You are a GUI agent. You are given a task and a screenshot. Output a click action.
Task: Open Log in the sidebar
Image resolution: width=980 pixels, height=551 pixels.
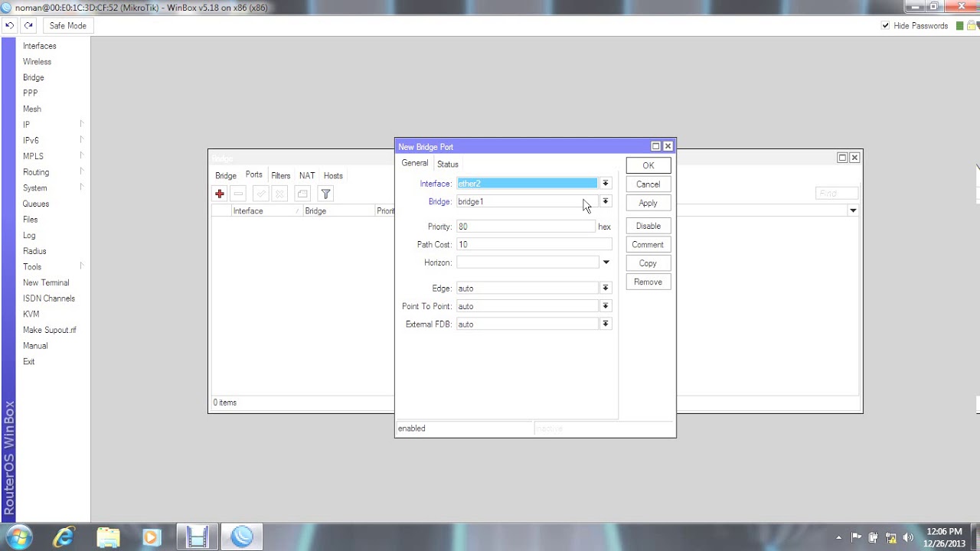point(29,235)
